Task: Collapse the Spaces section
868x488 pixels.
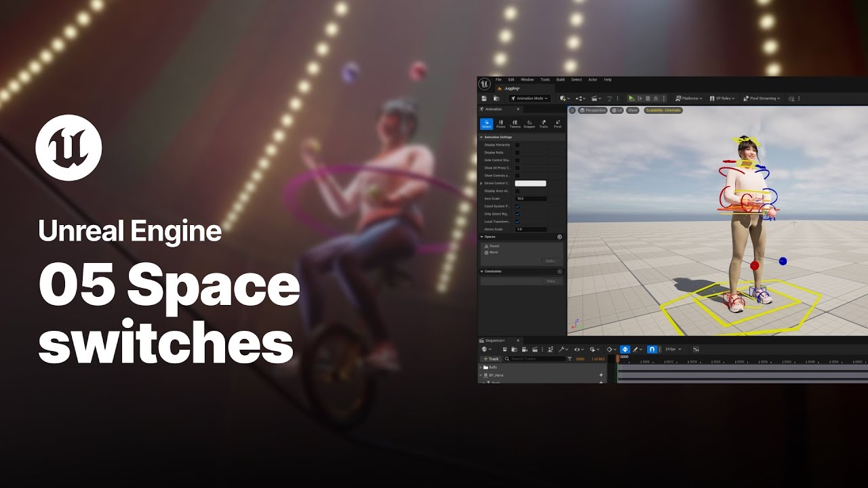Action: coord(482,237)
